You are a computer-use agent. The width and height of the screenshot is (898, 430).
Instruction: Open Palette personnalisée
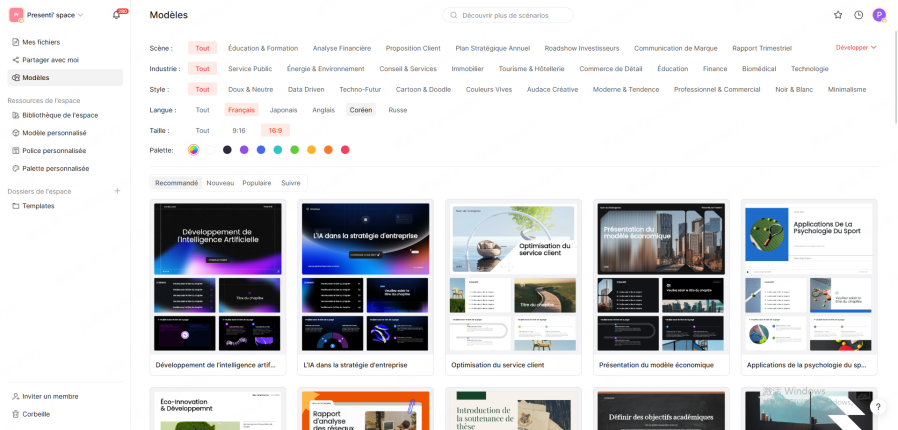click(x=55, y=168)
